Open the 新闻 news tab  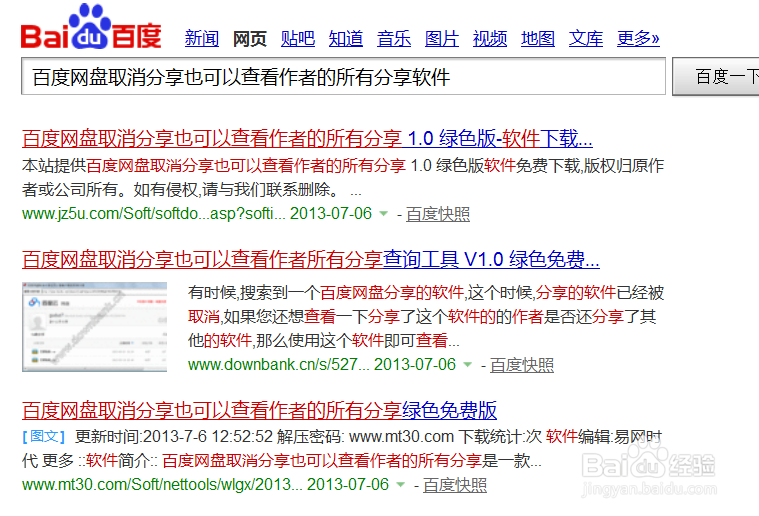click(x=202, y=38)
